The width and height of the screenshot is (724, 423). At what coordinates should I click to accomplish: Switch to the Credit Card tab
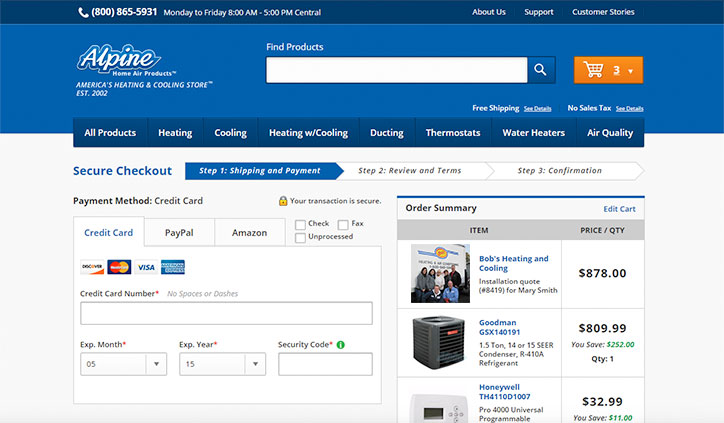pos(109,232)
